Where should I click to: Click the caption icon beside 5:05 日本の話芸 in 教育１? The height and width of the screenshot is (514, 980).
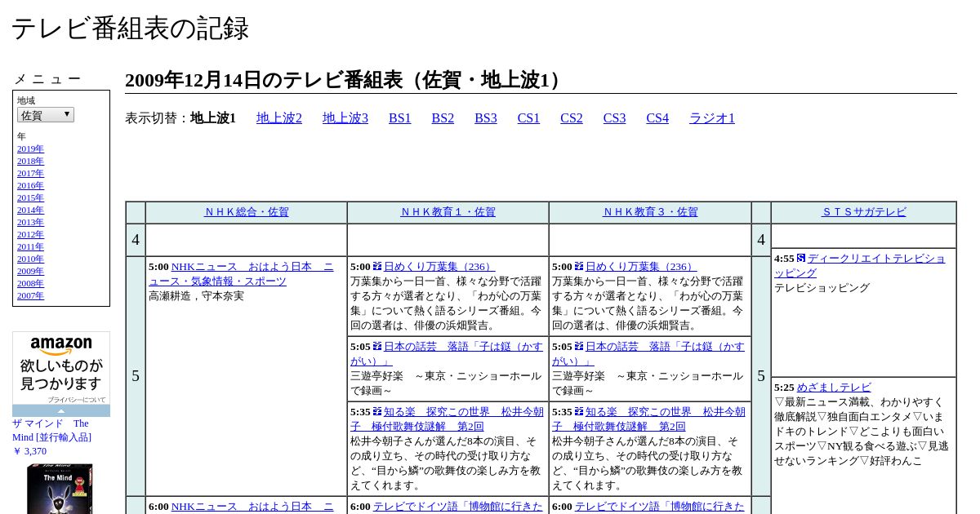coord(377,347)
